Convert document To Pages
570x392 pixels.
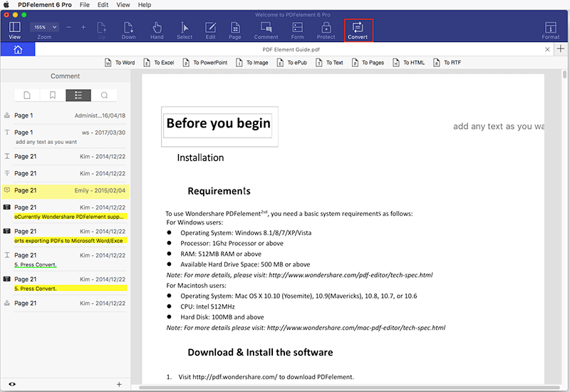tap(368, 63)
